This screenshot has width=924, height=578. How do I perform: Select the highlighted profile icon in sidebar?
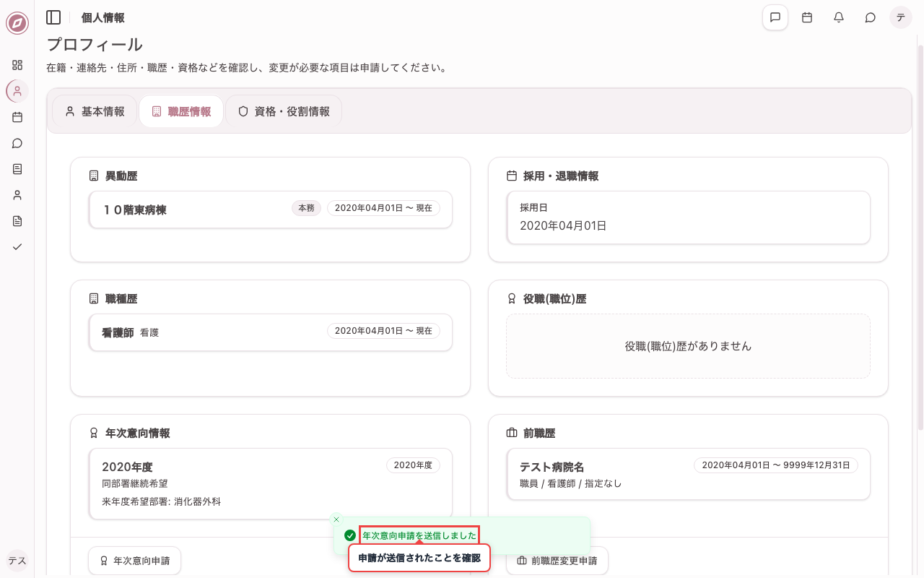[17, 91]
